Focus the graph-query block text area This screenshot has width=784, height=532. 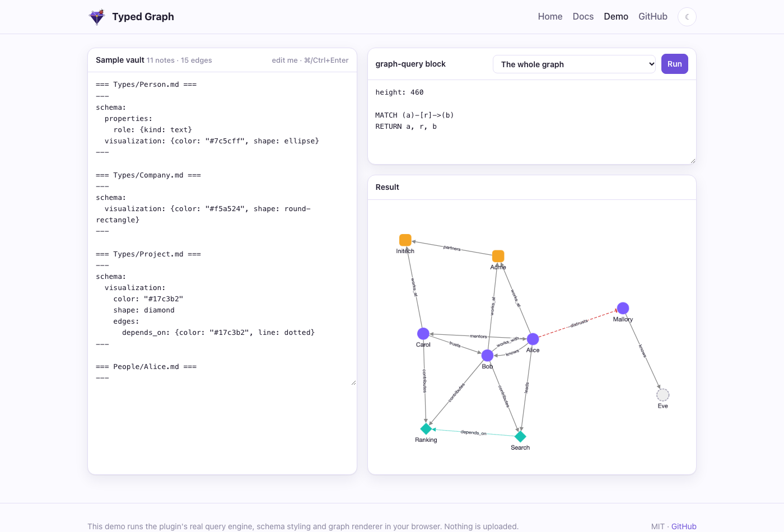click(x=532, y=122)
